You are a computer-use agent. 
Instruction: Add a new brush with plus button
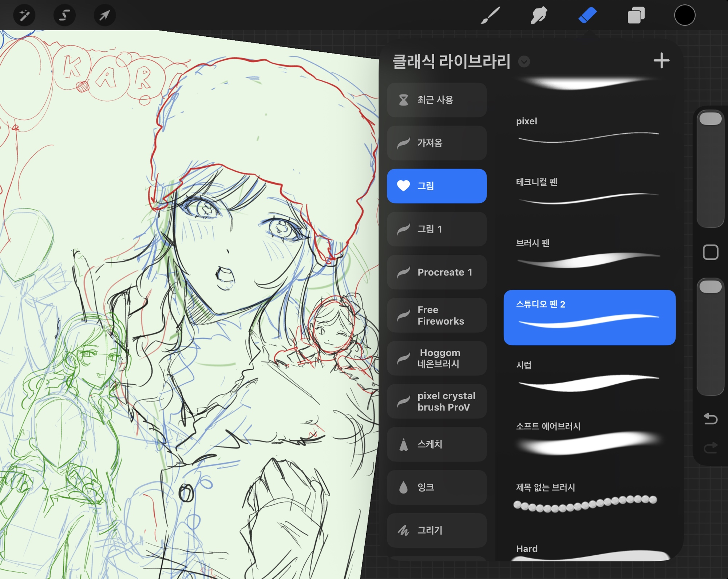[661, 60]
